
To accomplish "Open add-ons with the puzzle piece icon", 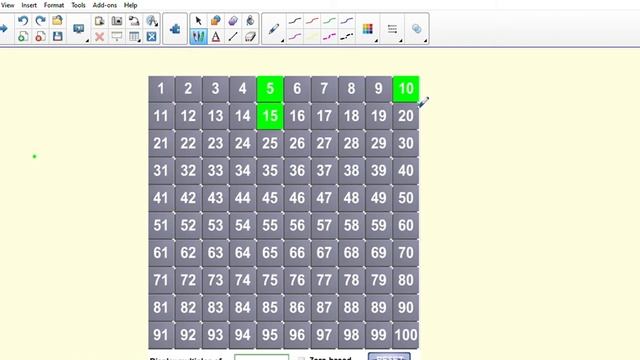I will pos(175,29).
